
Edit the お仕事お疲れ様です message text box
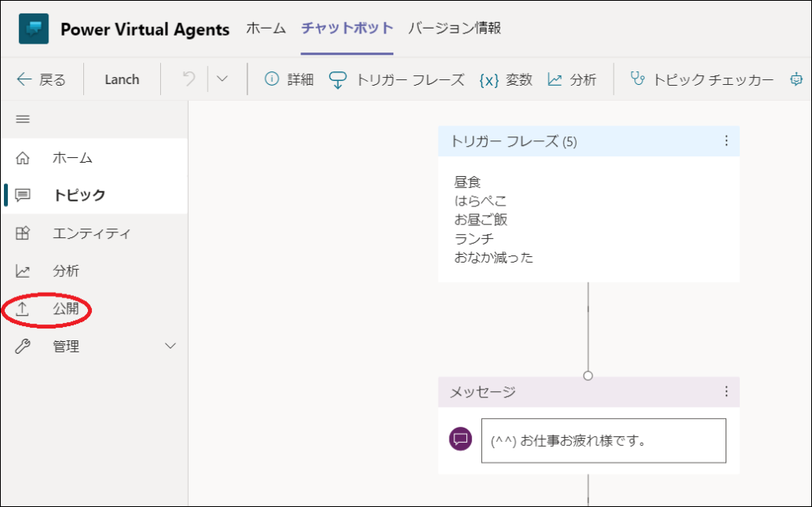pos(603,440)
